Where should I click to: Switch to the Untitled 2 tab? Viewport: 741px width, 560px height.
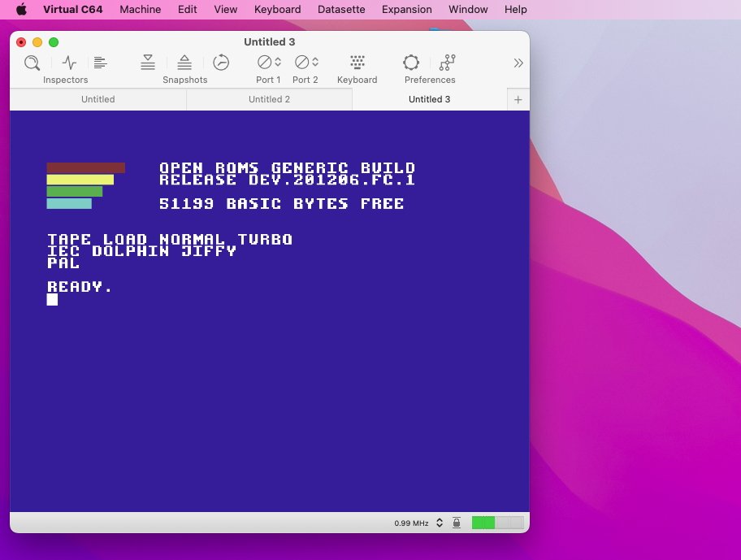pos(270,99)
